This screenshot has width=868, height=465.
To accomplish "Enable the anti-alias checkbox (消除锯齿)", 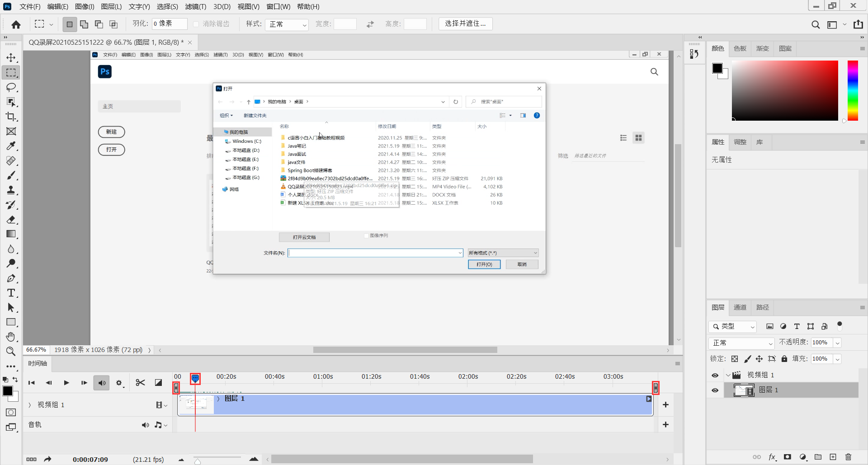I will coord(196,24).
